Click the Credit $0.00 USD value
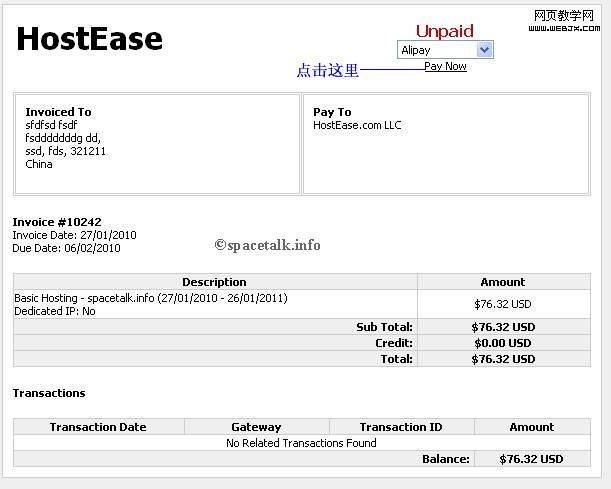This screenshot has height=489, width=611. [x=502, y=343]
